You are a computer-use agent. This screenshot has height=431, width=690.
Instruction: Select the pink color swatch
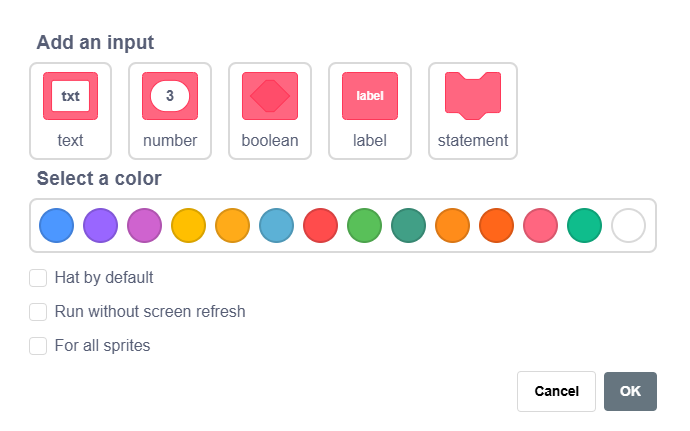[x=541, y=225]
